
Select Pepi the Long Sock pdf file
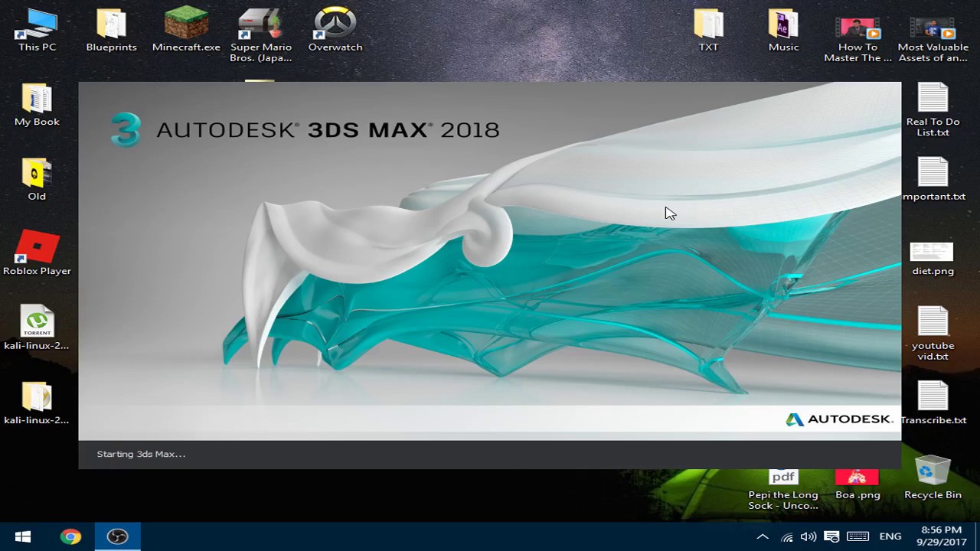(x=783, y=490)
